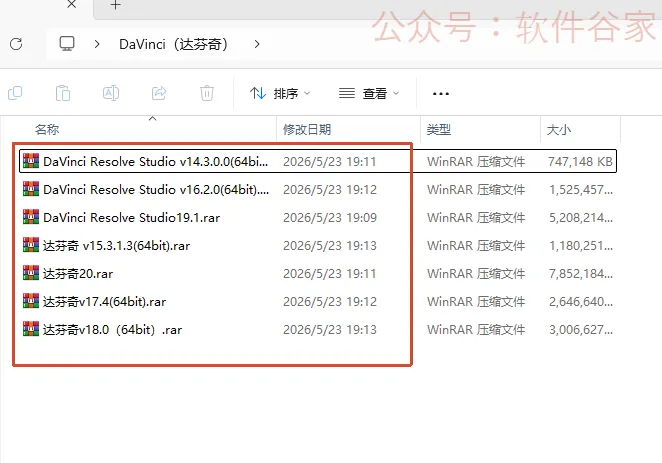This screenshot has height=463, width=662.
Task: Click WinRAR icon of Studio19.1.rar
Action: [x=31, y=217]
